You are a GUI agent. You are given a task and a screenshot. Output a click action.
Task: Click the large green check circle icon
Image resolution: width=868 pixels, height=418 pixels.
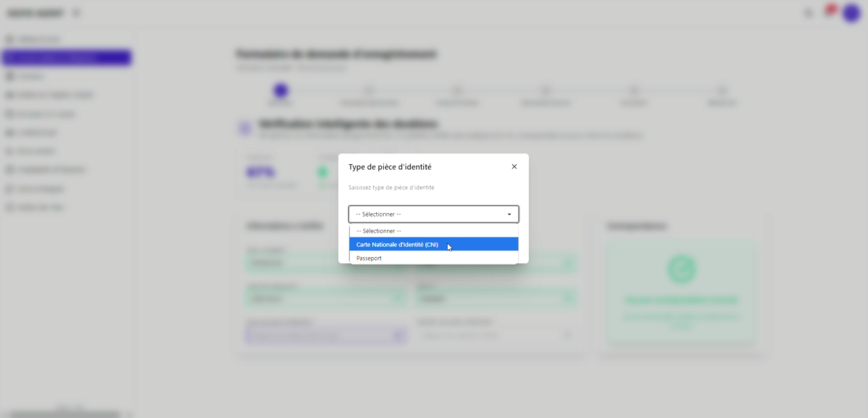681,269
